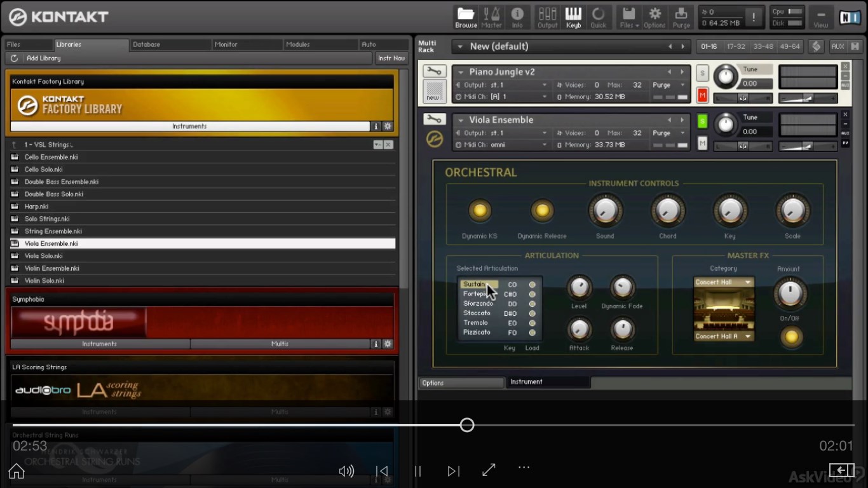The height and width of the screenshot is (488, 868).
Task: Toggle solo on Viola Ensemble
Action: click(702, 121)
